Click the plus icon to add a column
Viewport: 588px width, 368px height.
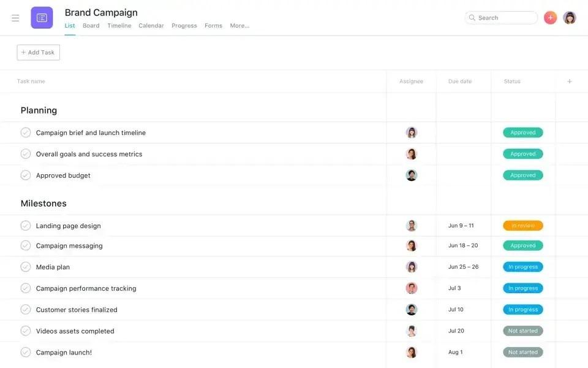pos(568,80)
